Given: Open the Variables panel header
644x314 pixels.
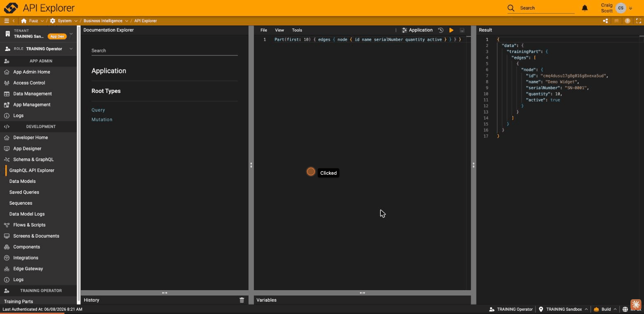Looking at the screenshot, I should pos(362,300).
